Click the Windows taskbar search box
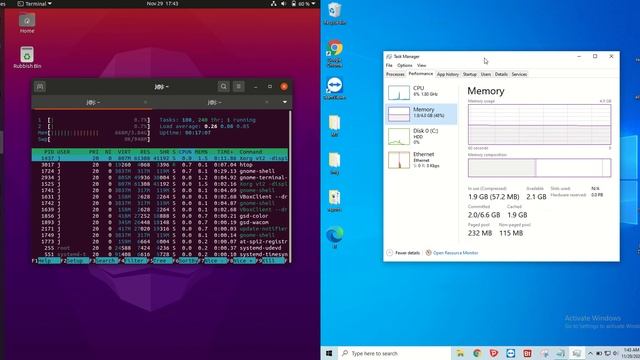 coord(395,353)
